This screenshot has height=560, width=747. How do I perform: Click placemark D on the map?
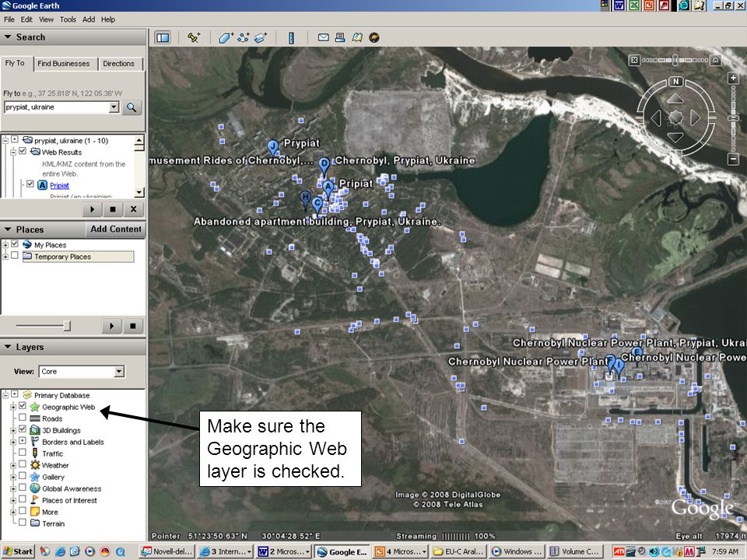click(324, 165)
